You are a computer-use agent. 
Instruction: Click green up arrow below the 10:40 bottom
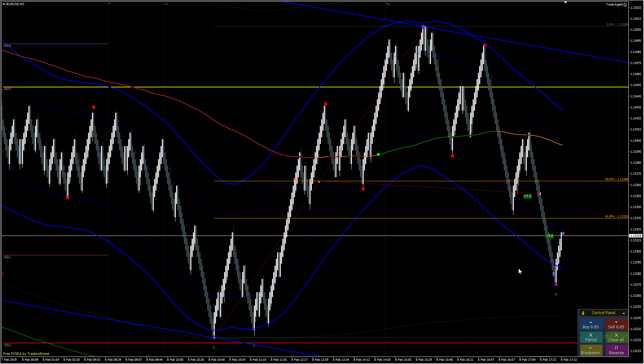tap(214, 347)
